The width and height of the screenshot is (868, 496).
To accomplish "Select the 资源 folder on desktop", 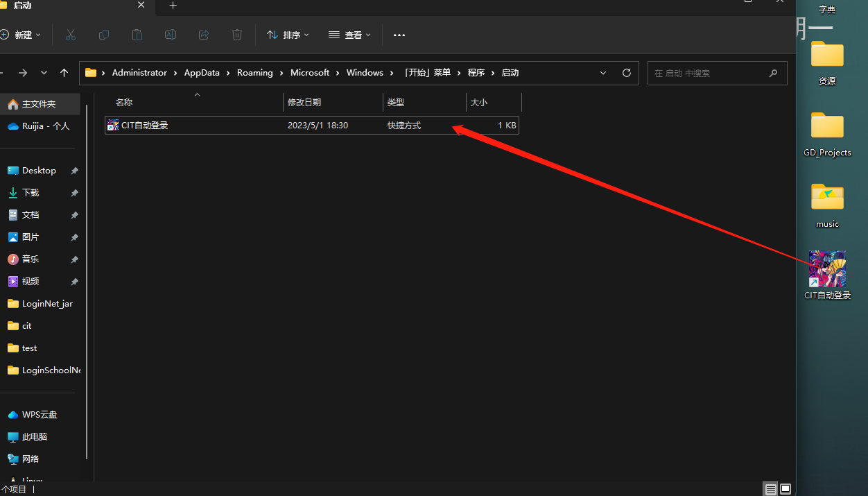I will 827,62.
